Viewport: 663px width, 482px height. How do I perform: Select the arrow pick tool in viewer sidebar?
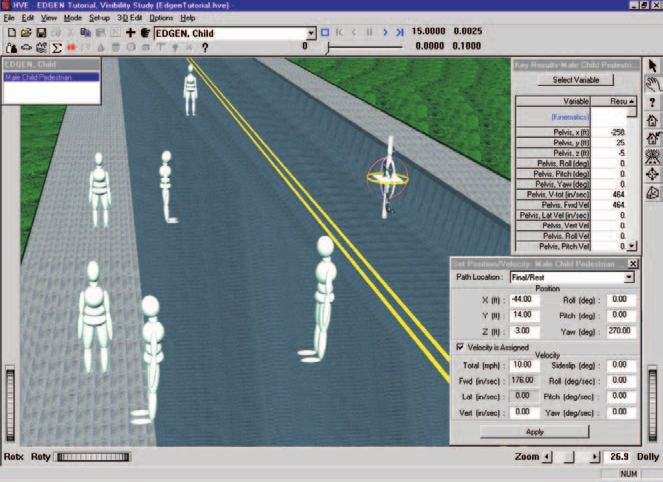pyautogui.click(x=652, y=66)
